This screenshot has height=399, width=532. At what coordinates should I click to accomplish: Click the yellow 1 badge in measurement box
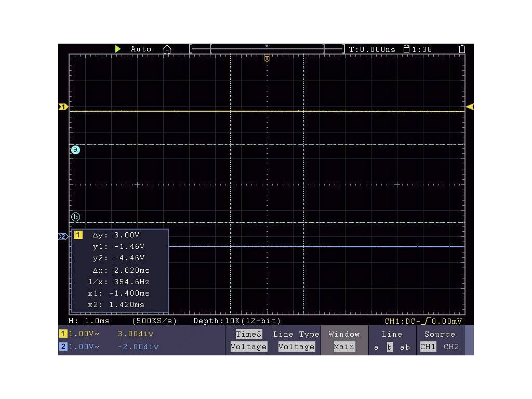[78, 235]
